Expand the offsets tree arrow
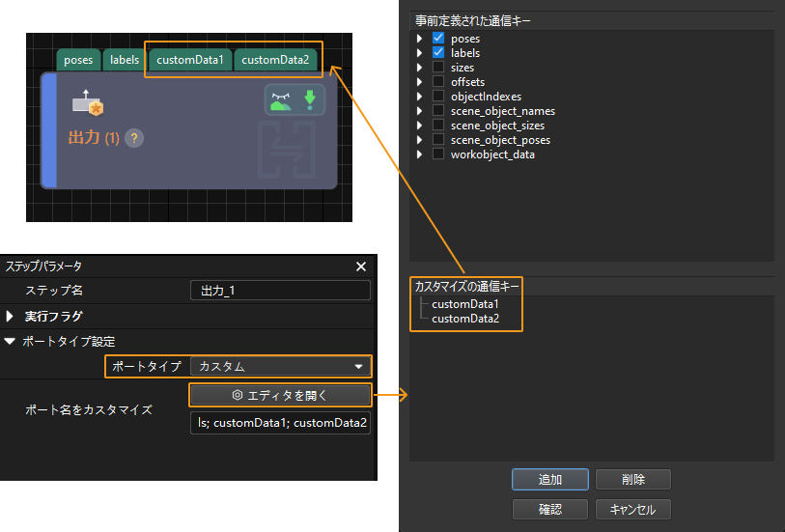 tap(420, 82)
